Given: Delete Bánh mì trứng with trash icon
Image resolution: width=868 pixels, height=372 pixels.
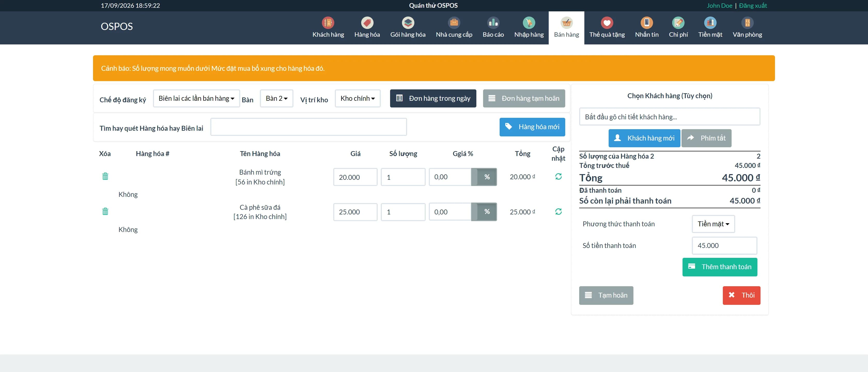Looking at the screenshot, I should click(105, 176).
